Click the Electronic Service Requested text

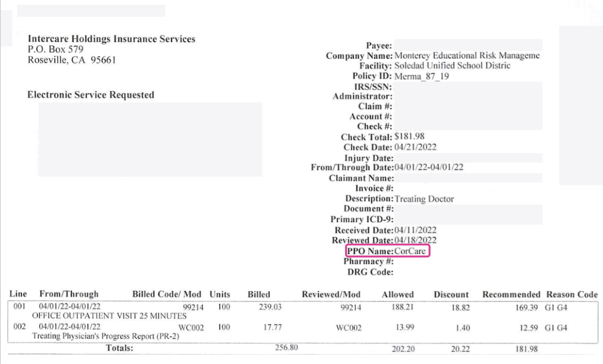tap(91, 95)
